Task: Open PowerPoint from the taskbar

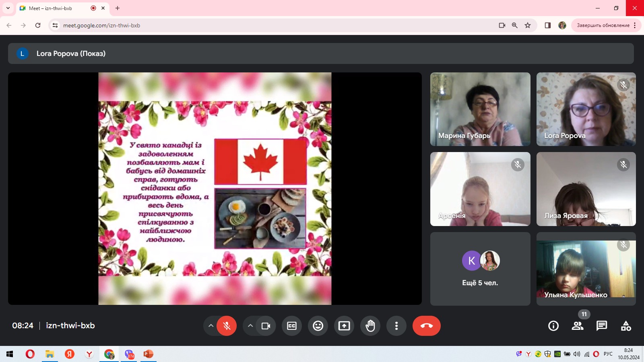Action: tap(148, 354)
